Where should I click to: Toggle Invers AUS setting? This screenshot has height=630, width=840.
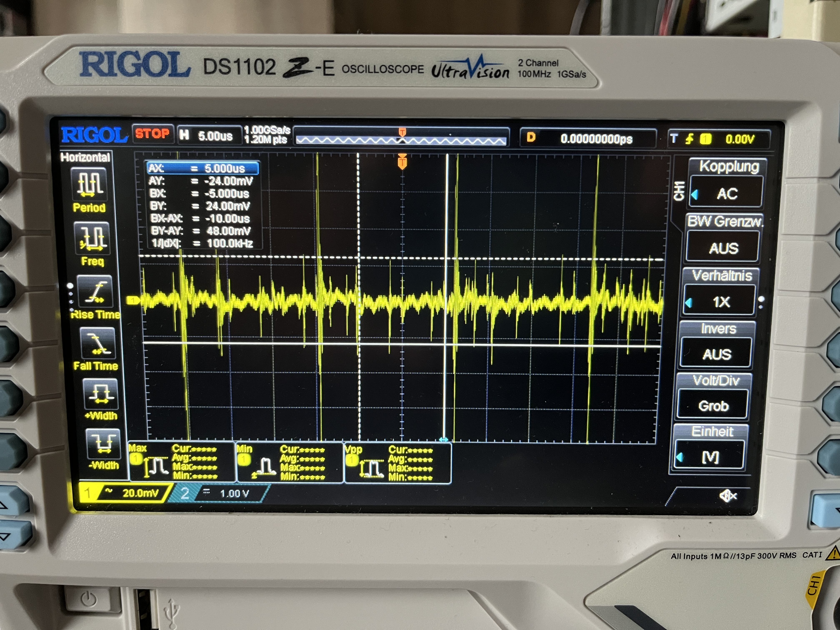tap(717, 354)
